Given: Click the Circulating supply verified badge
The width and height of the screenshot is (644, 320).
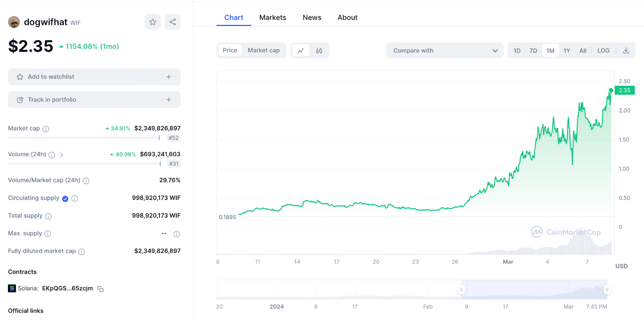Looking at the screenshot, I should pyautogui.click(x=65, y=198).
